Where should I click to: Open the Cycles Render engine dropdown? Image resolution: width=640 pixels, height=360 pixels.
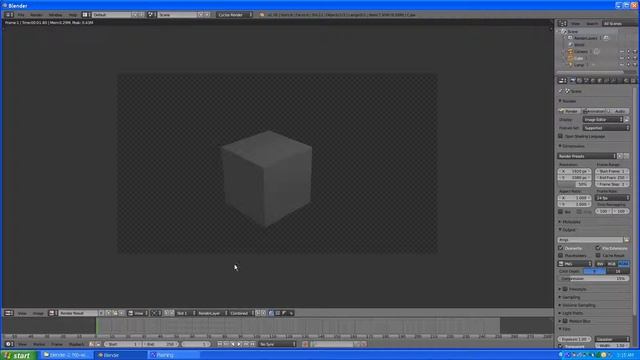pyautogui.click(x=234, y=15)
